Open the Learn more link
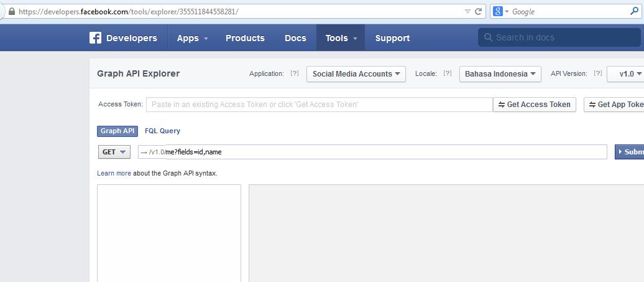Screen dimensions: 644x282 [114, 173]
